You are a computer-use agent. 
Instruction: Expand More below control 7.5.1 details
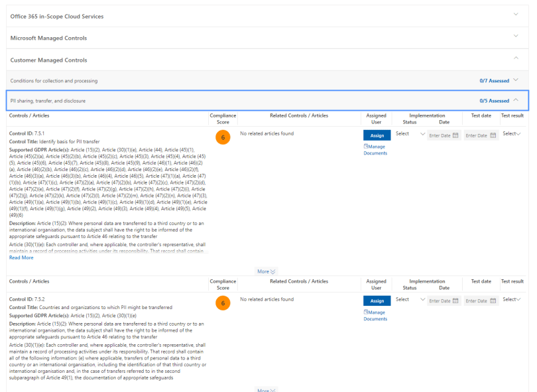265,271
